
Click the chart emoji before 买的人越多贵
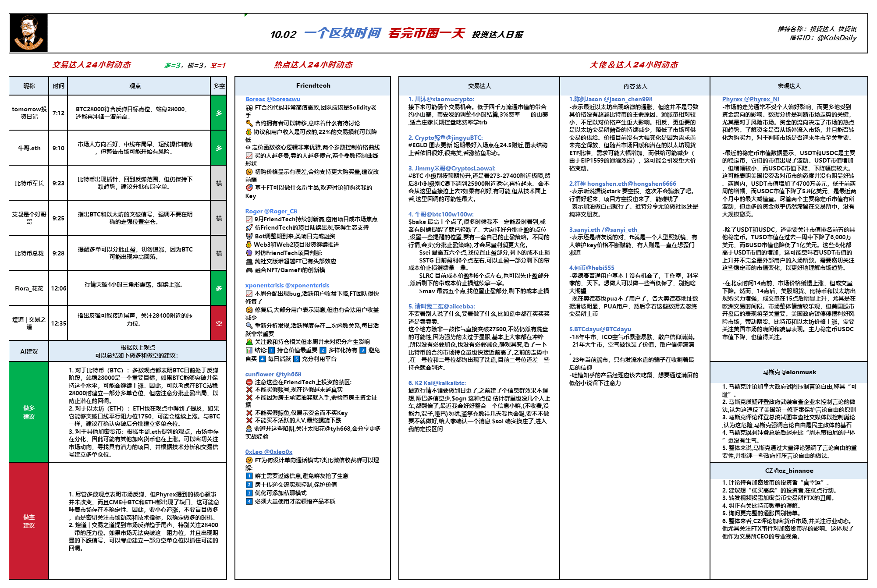[249, 156]
